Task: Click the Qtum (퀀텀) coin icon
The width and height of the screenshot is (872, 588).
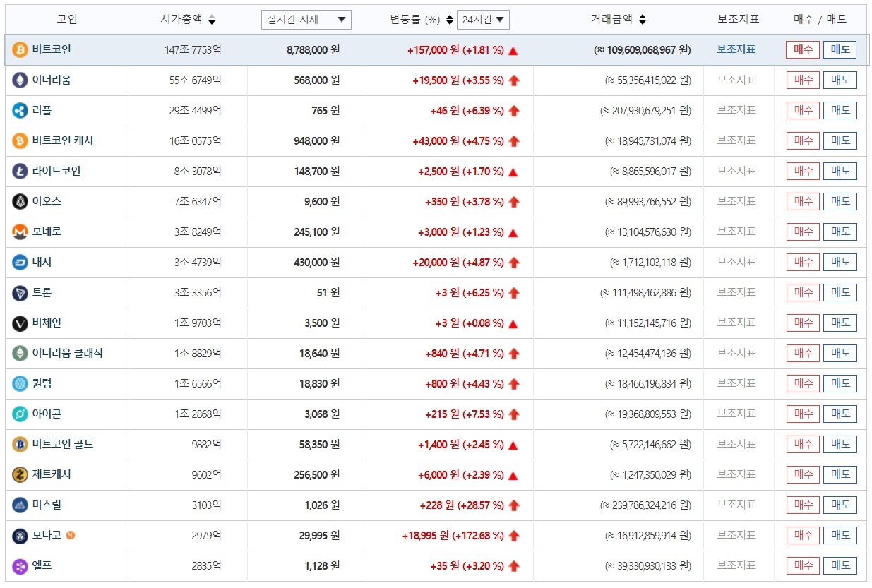Action: tap(20, 384)
